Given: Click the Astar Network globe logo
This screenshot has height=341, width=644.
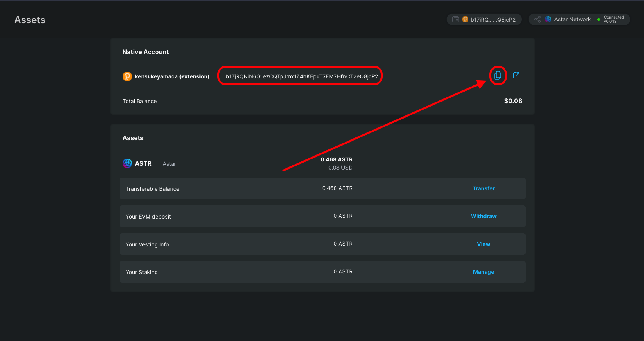Looking at the screenshot, I should click(x=548, y=19).
